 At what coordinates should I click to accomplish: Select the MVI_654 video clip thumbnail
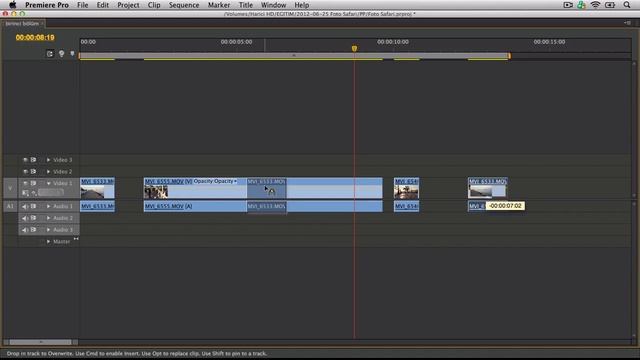406,191
